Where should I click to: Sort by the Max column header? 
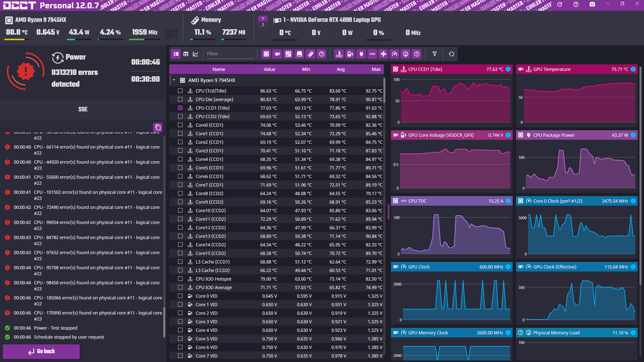coord(376,69)
